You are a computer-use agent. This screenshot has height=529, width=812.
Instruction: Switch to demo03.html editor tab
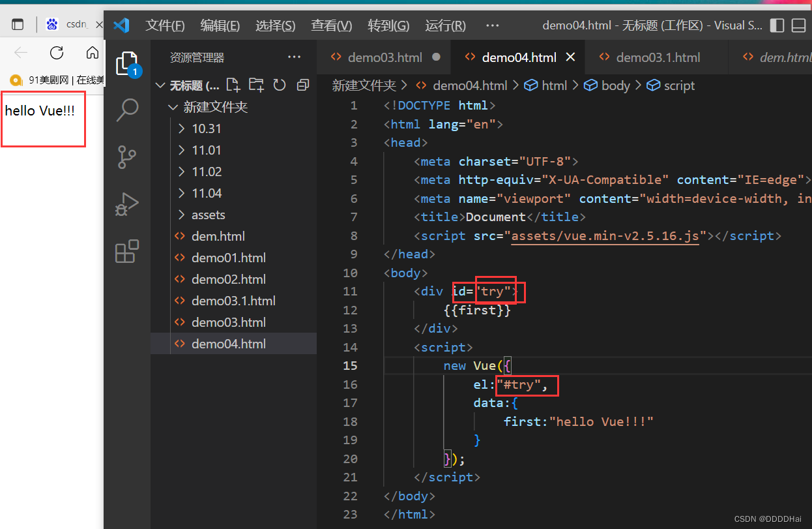click(384, 57)
